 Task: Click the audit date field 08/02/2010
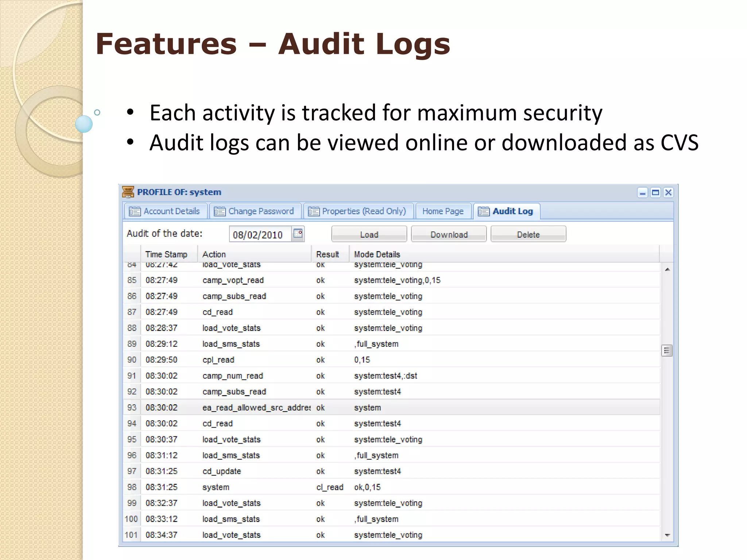pyautogui.click(x=260, y=234)
